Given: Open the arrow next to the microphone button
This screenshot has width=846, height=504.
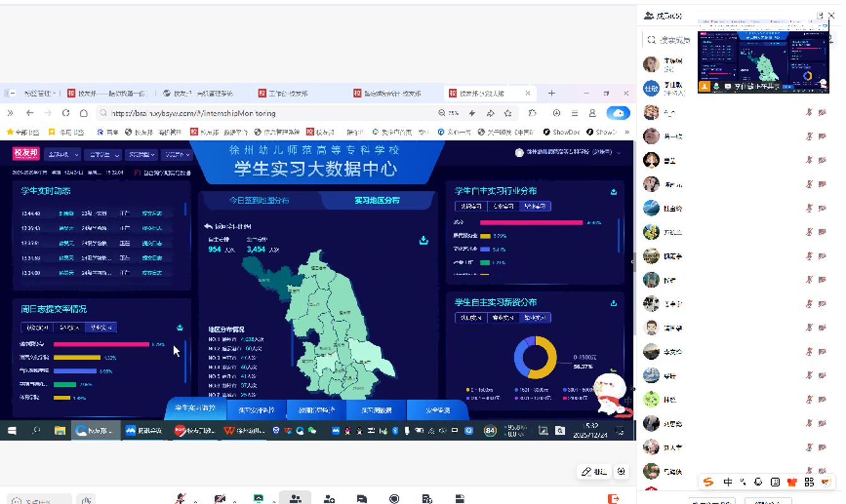Looking at the screenshot, I should 195,501.
